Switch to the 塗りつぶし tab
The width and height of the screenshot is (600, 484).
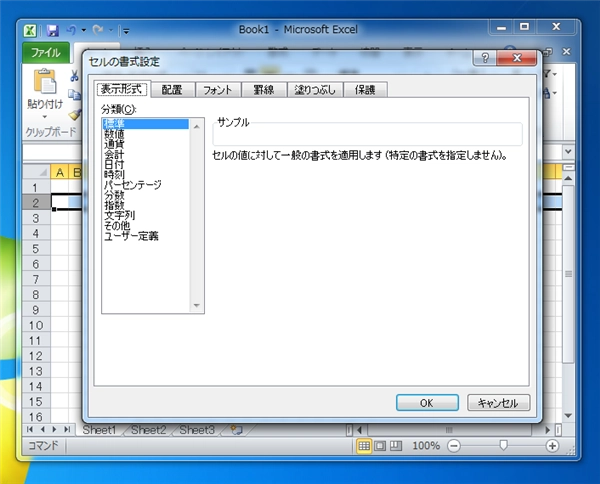pyautogui.click(x=315, y=90)
